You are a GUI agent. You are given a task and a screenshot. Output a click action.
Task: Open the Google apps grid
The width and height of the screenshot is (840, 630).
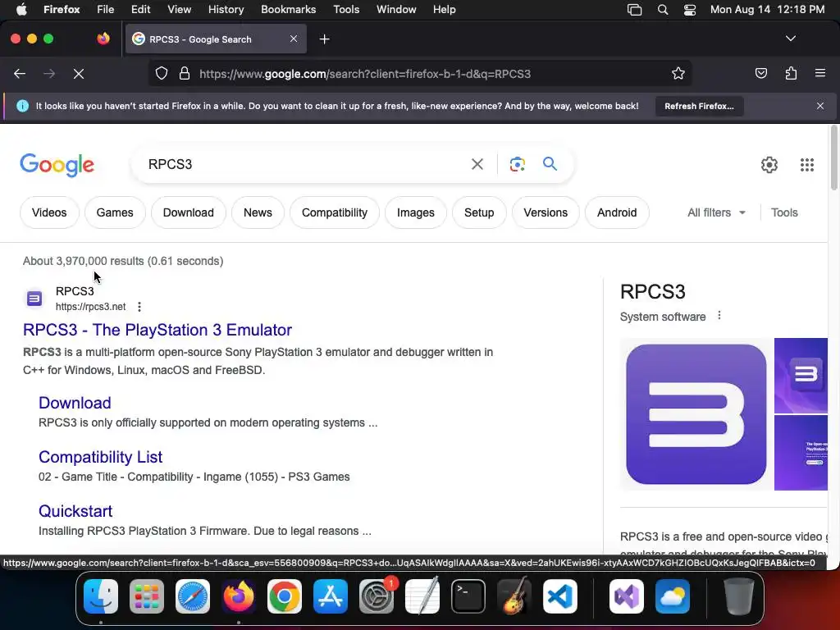807,164
